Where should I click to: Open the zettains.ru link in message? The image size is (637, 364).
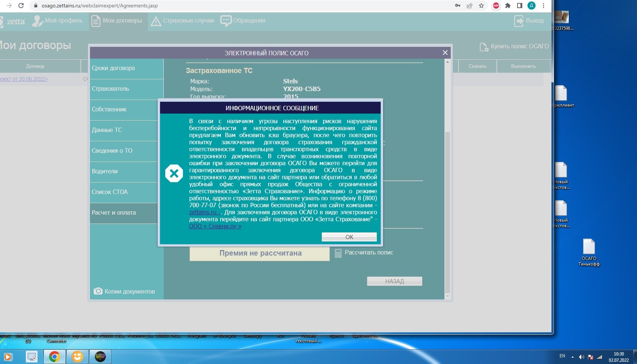203,212
